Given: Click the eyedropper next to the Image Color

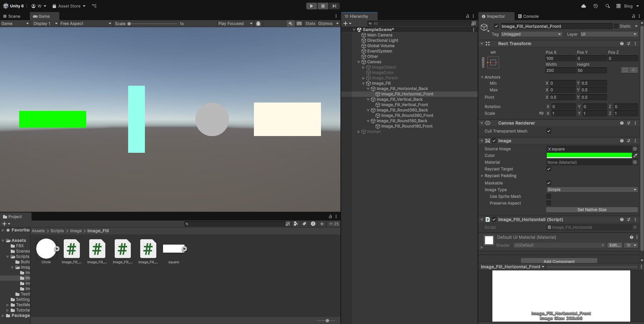Looking at the screenshot, I should [x=636, y=155].
